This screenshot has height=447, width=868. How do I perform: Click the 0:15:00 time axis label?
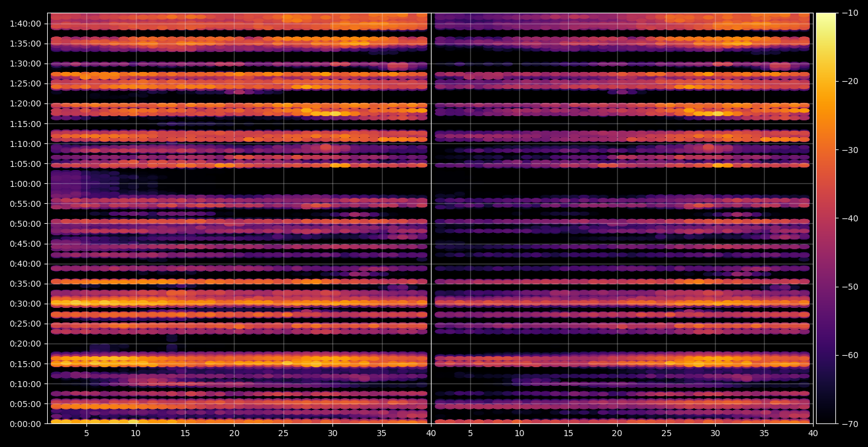click(25, 364)
